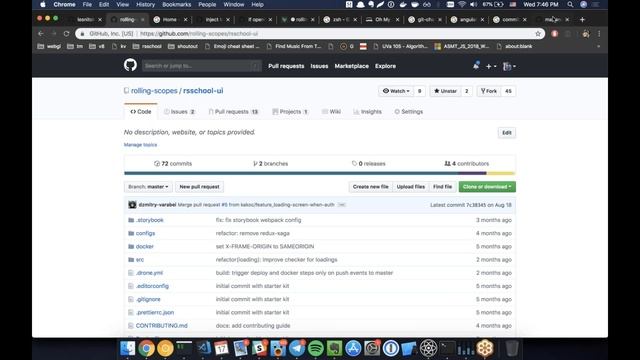Open the docker folder
This screenshot has width=640, height=360.
point(144,247)
